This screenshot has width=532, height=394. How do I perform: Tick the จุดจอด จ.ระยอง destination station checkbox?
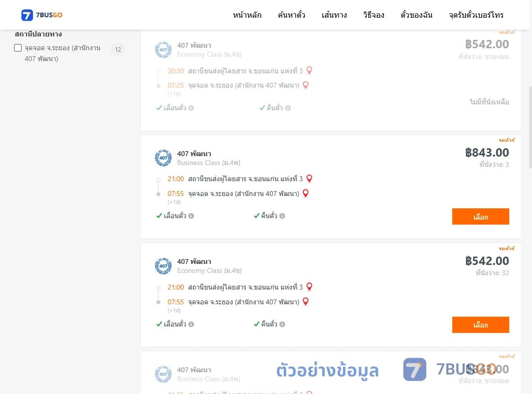click(18, 48)
